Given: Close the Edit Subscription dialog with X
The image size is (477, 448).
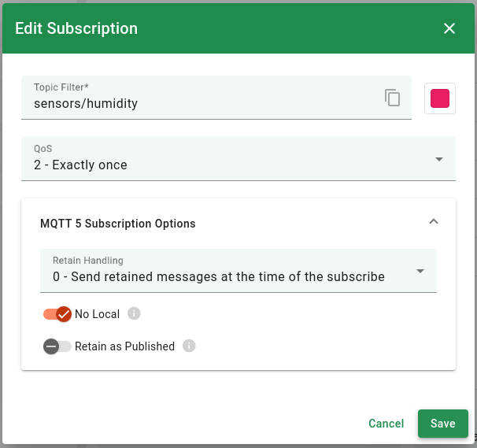Looking at the screenshot, I should point(449,28).
